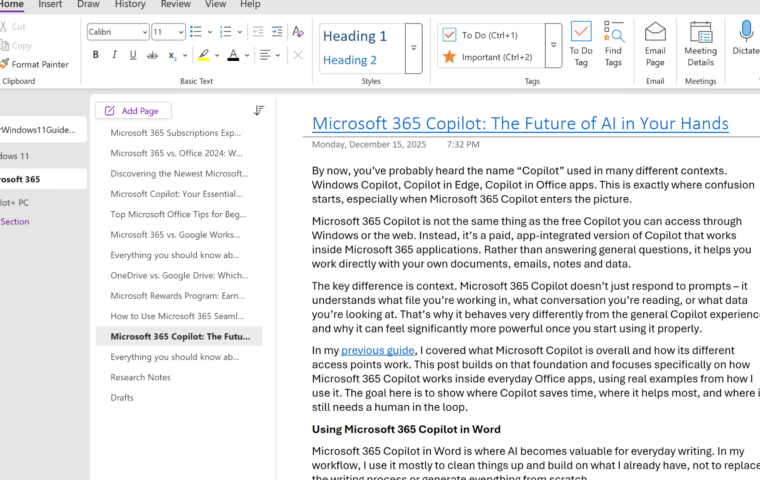Open the Review ribbon tab
This screenshot has width=760, height=480.
tap(175, 4)
